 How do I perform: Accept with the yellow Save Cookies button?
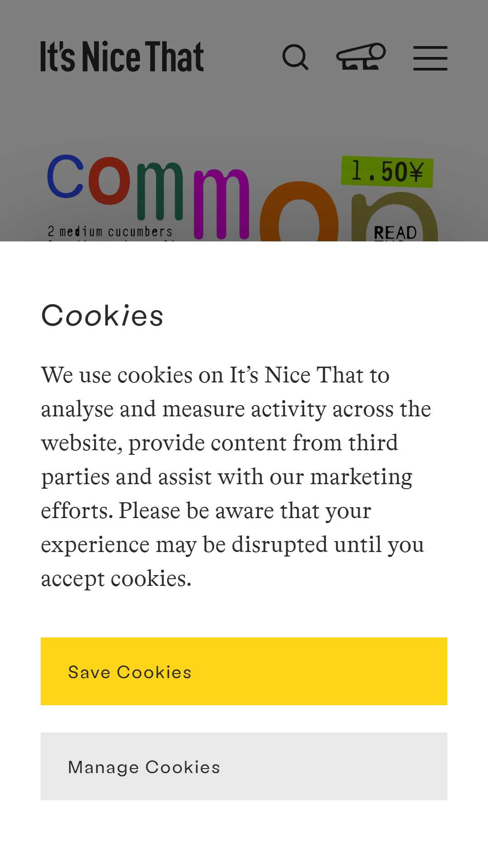(244, 671)
